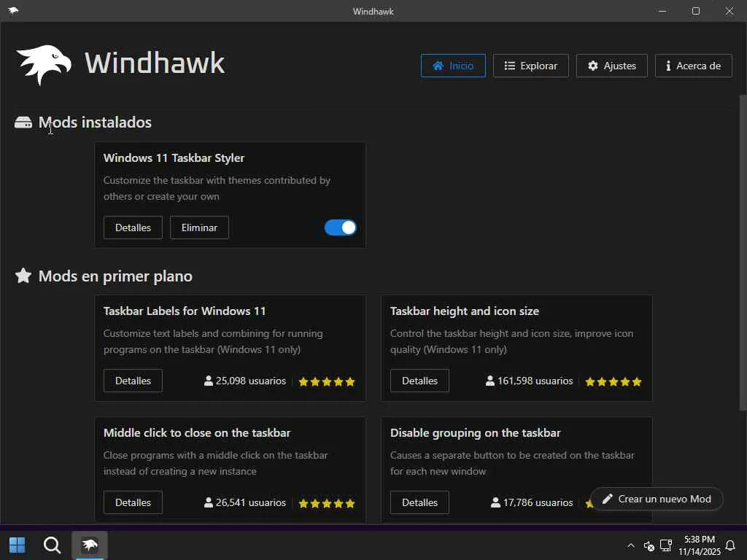This screenshot has height=560, width=747.
Task: Open the notifications bell icon
Action: (x=729, y=545)
